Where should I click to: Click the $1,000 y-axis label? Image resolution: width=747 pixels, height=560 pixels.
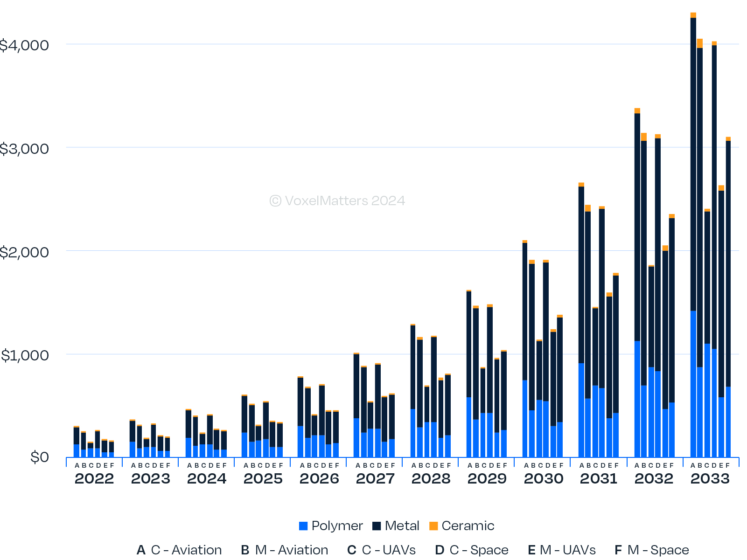pos(25,355)
